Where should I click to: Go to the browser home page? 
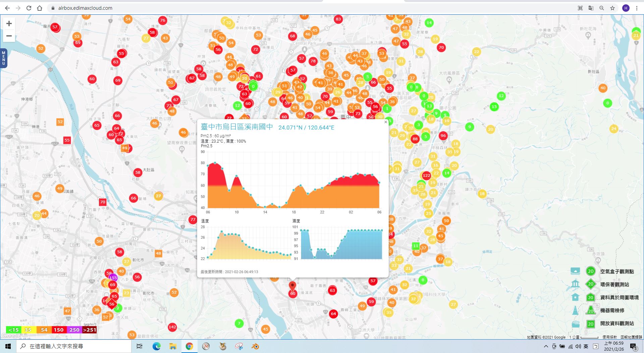point(40,8)
